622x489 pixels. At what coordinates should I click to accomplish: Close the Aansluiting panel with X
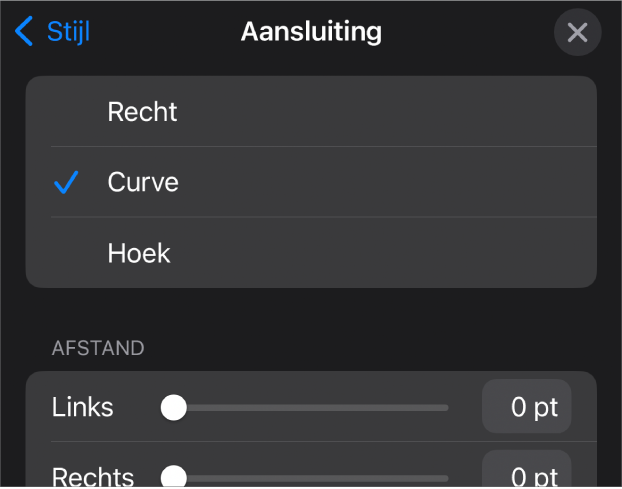point(577,33)
